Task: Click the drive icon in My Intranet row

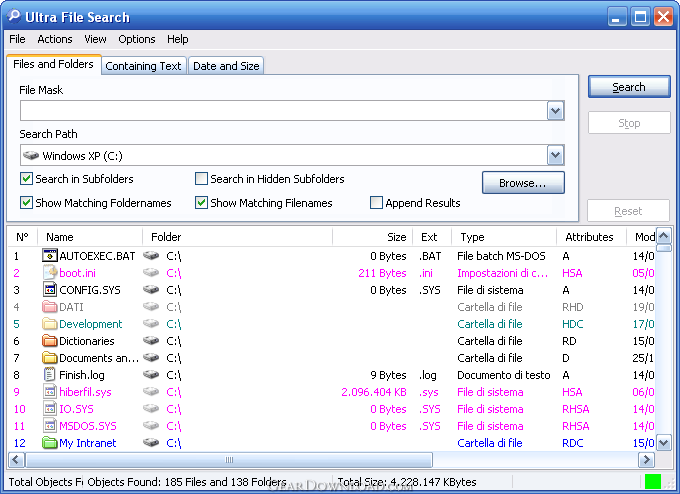Action: [151, 443]
